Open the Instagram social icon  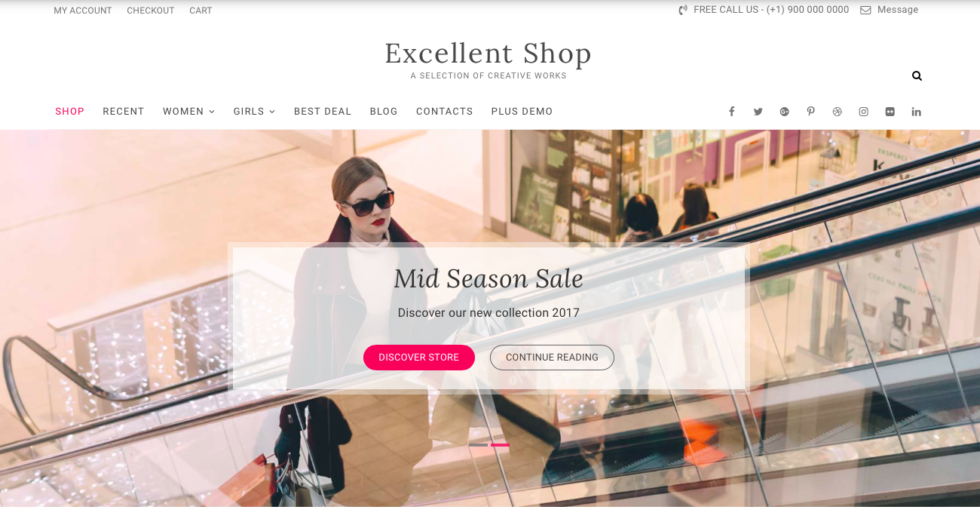[x=863, y=112]
